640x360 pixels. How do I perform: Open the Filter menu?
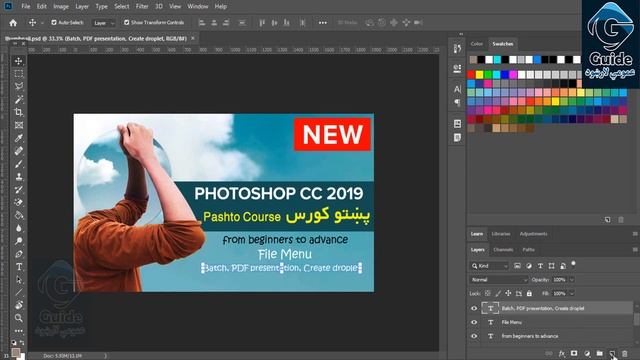(142, 7)
